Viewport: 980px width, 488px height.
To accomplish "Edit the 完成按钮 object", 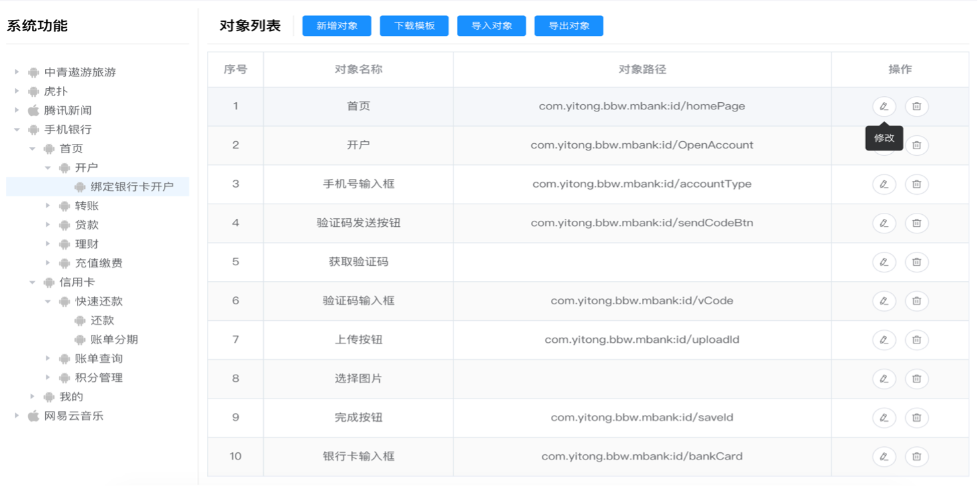I will pos(883,418).
